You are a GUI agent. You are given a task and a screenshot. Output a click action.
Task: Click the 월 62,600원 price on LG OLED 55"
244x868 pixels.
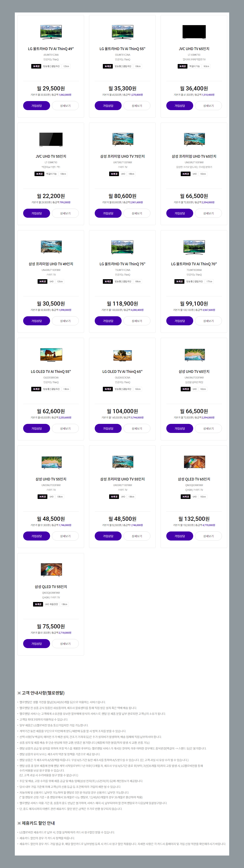51,411
